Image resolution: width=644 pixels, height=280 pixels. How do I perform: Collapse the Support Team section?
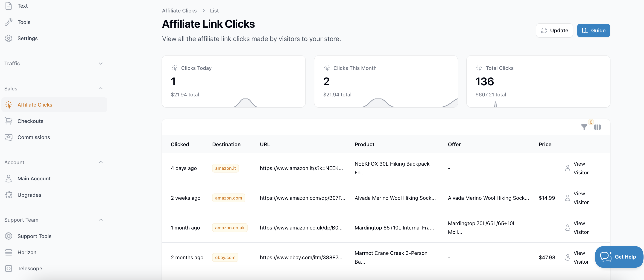(x=101, y=220)
